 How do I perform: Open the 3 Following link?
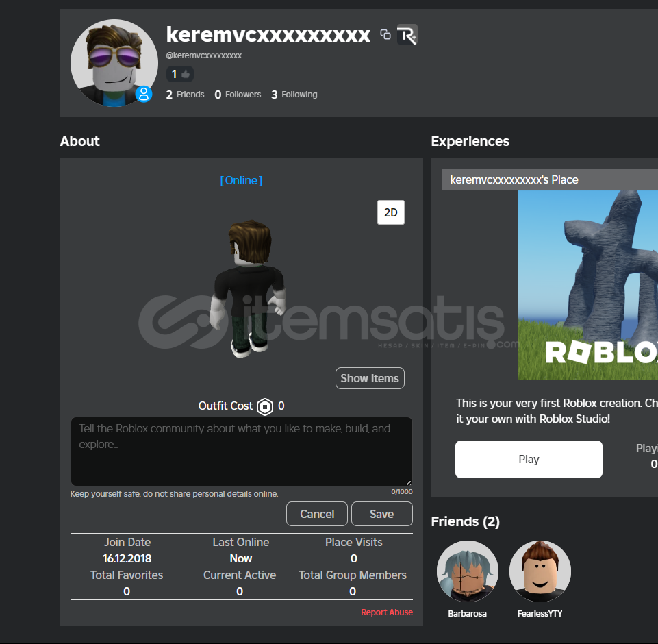coord(294,95)
